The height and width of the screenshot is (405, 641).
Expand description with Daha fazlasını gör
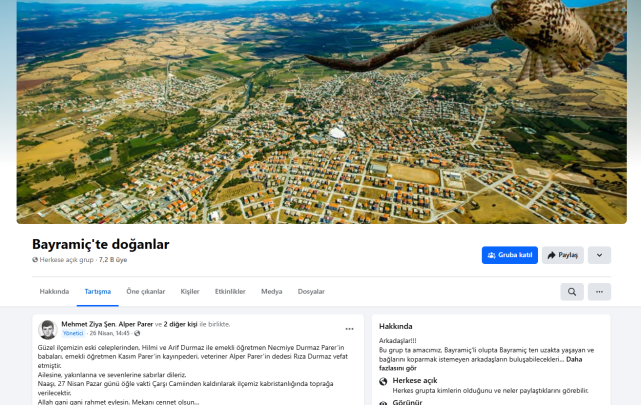point(480,364)
